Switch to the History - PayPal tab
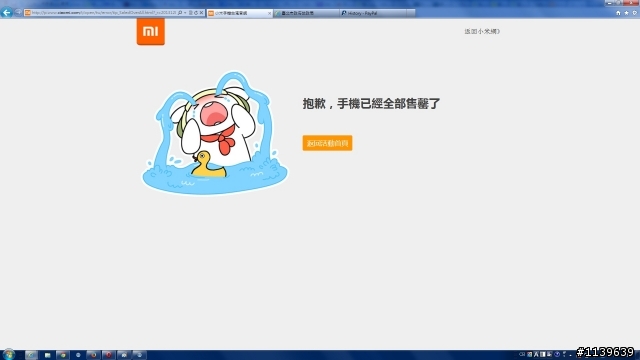Image resolution: width=640 pixels, height=360 pixels. coord(373,13)
